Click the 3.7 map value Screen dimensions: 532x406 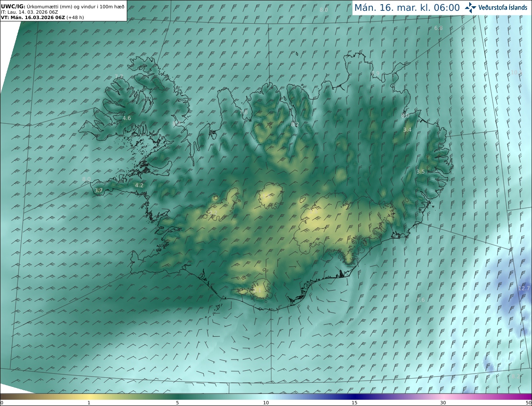click(99, 191)
